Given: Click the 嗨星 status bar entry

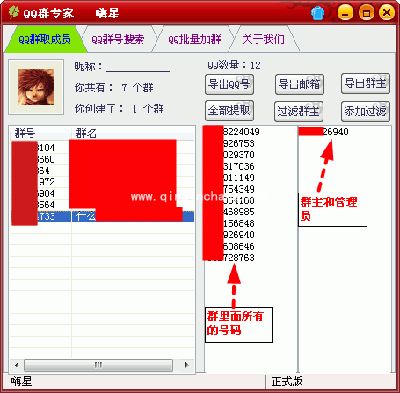Looking at the screenshot, I should (21, 381).
